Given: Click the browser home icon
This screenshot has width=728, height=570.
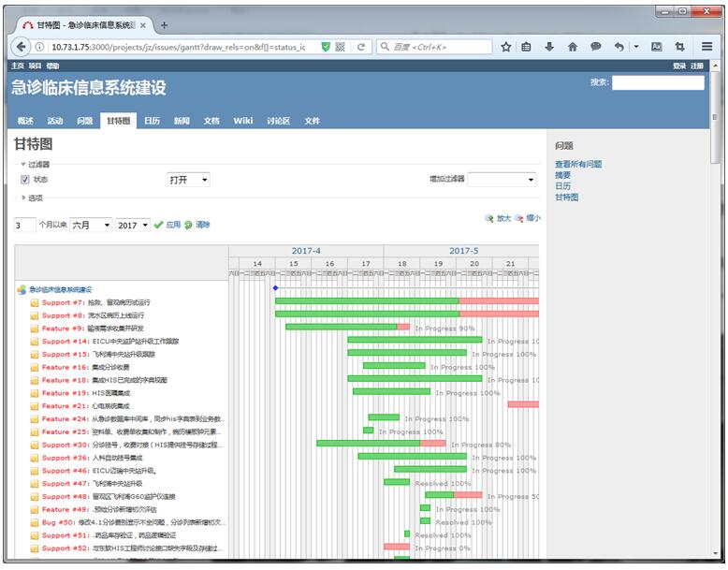Looking at the screenshot, I should 573,47.
